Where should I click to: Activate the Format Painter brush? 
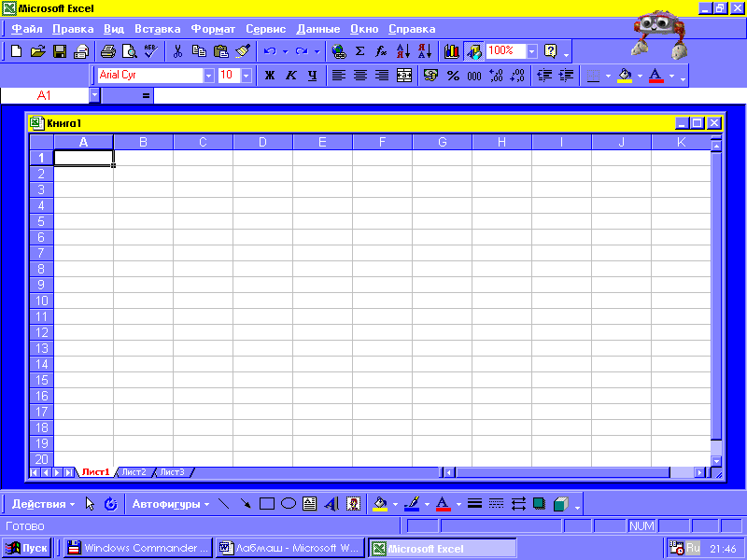point(243,51)
